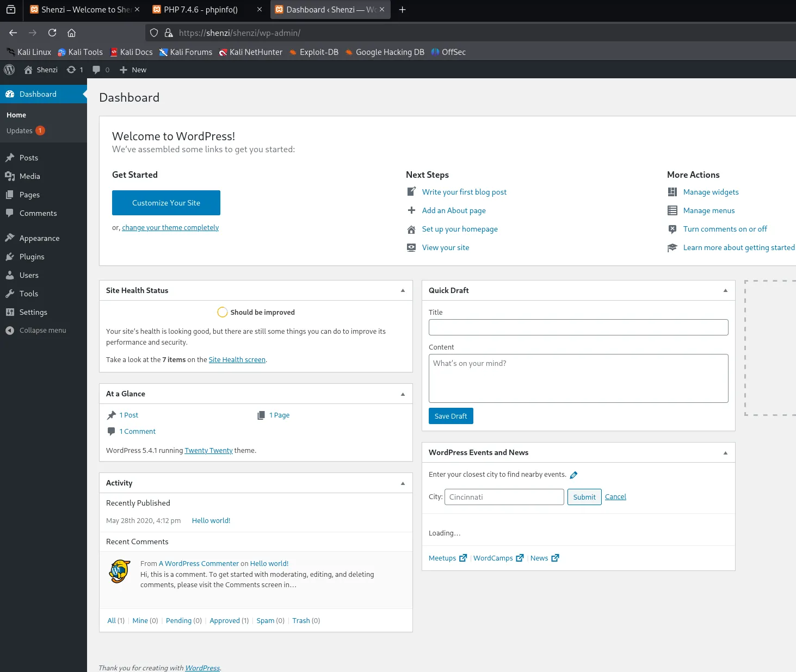This screenshot has width=796, height=672.
Task: Open the Posts pushpin sidebar item
Action: pos(10,158)
